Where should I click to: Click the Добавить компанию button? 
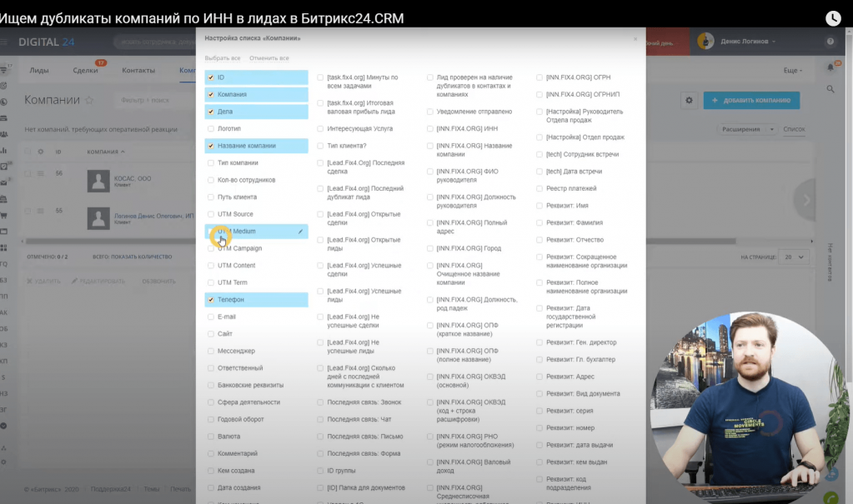[751, 100]
